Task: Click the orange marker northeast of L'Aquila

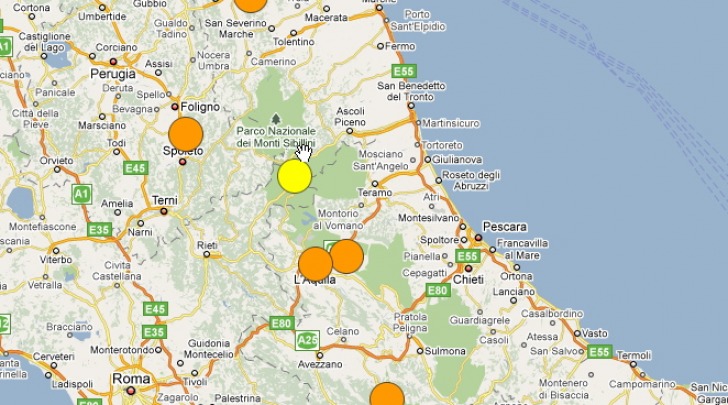Action: (x=346, y=256)
